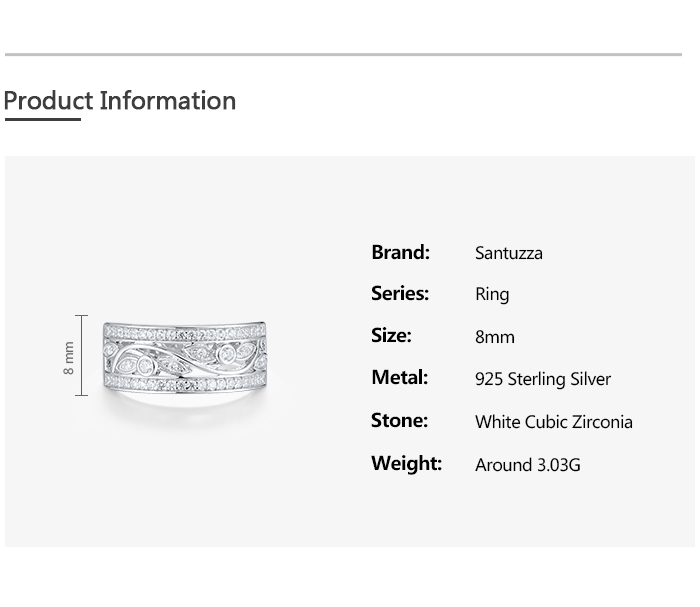Viewport: 700px width, 607px height.
Task: Select the "Weight:" label
Action: (x=406, y=463)
